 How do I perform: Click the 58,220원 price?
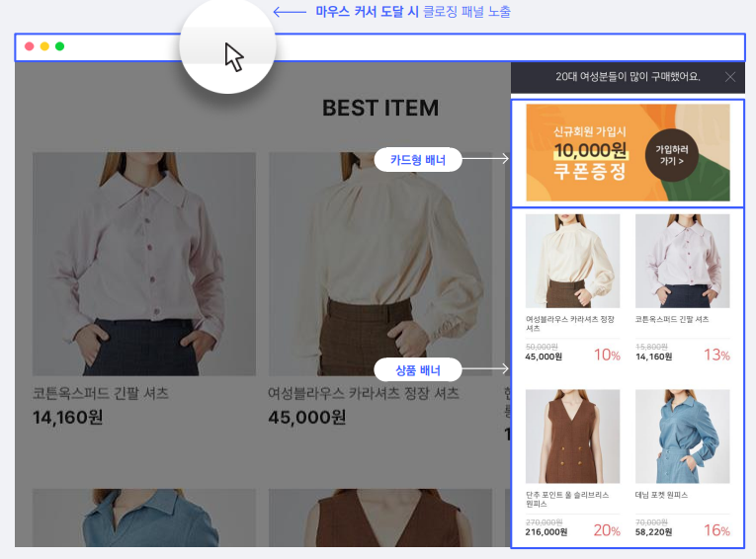pos(653,532)
